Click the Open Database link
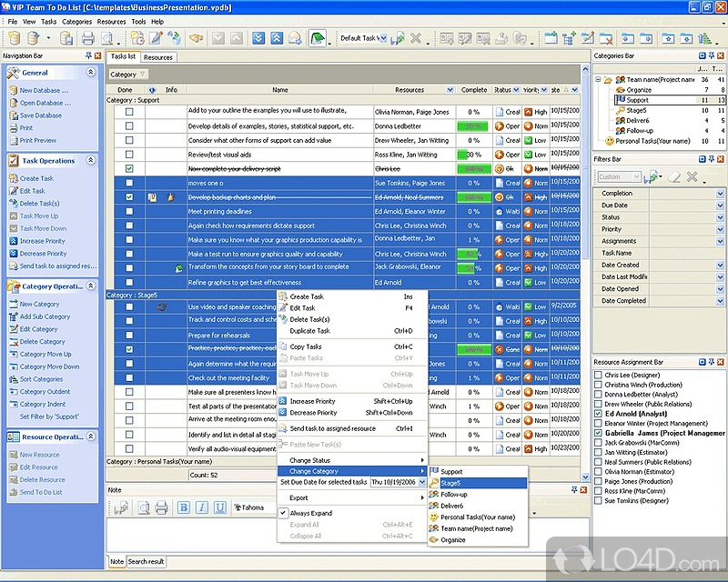728x582 pixels. (45, 103)
